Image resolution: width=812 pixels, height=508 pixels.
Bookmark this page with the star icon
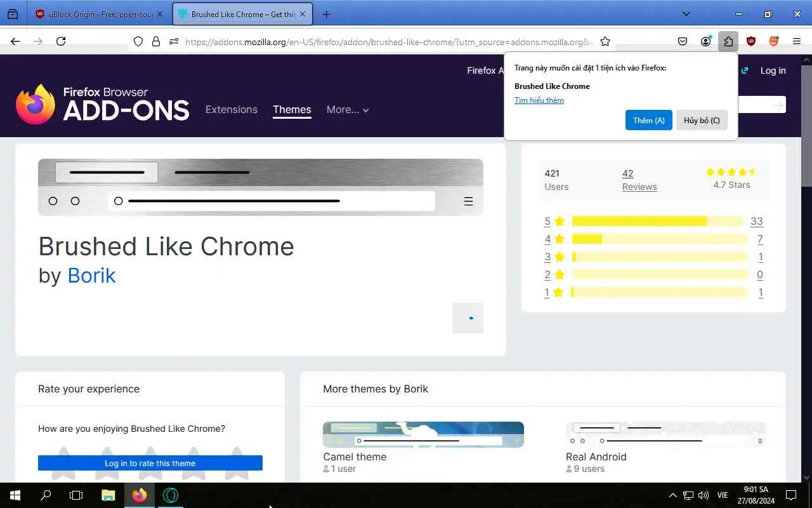pyautogui.click(x=605, y=41)
